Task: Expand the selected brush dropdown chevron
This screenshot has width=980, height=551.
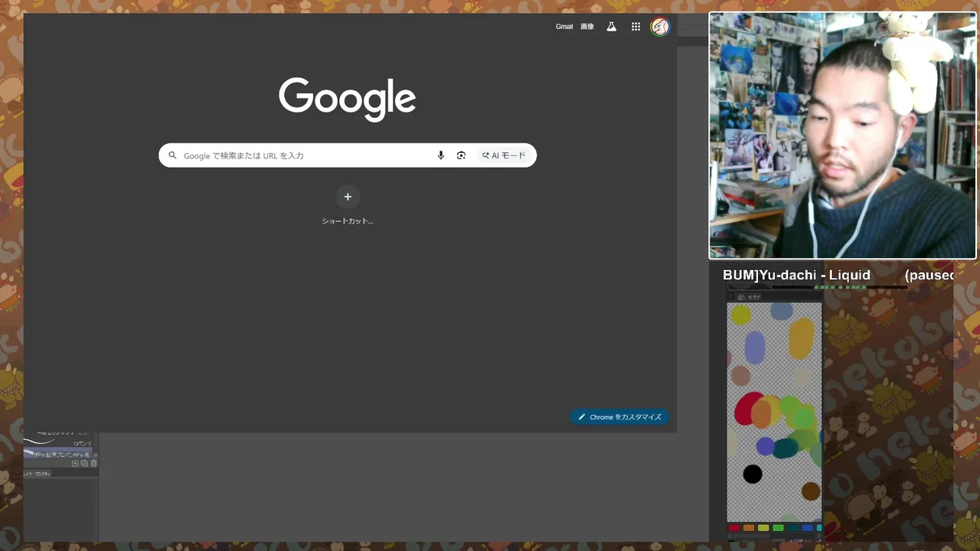Action: coord(96,455)
